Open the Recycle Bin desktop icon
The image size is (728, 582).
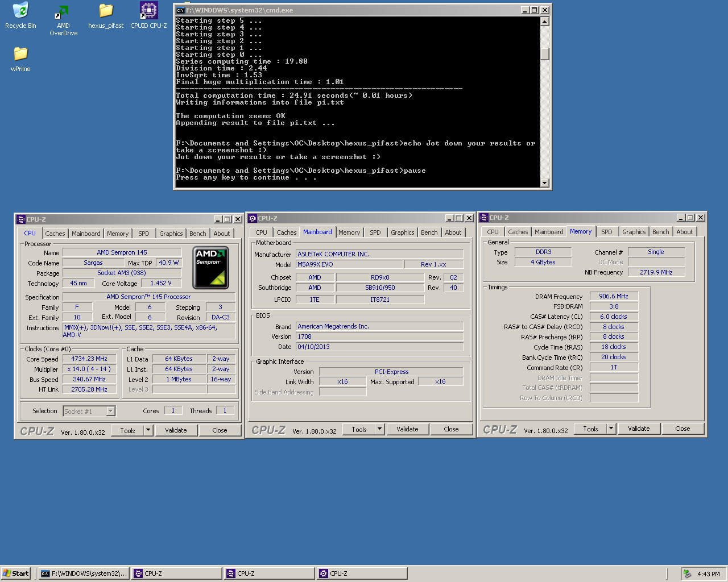click(20, 16)
